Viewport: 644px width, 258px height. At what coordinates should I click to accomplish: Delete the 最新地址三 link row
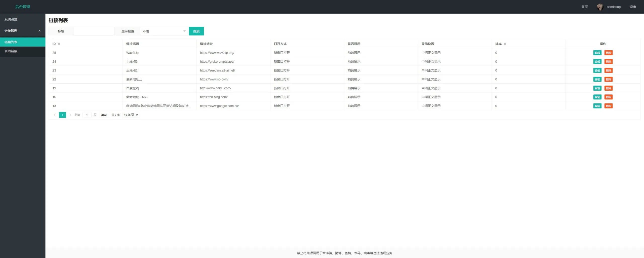click(x=609, y=79)
